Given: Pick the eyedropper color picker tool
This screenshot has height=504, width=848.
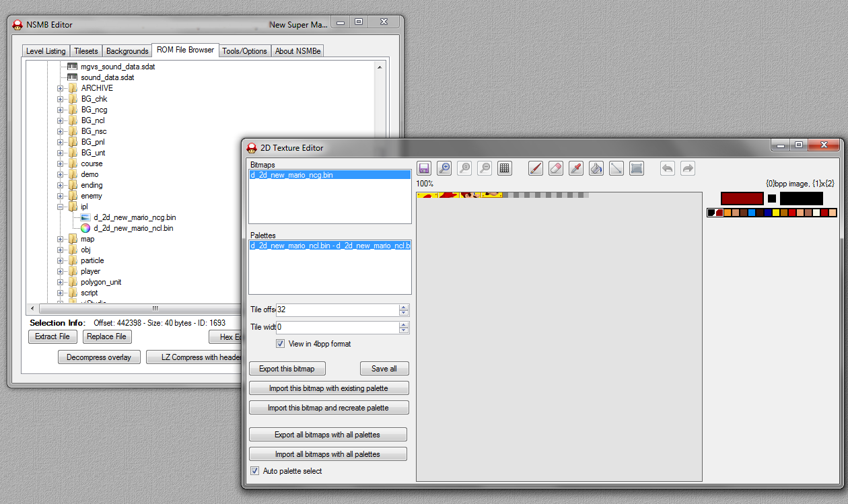Looking at the screenshot, I should pos(576,168).
